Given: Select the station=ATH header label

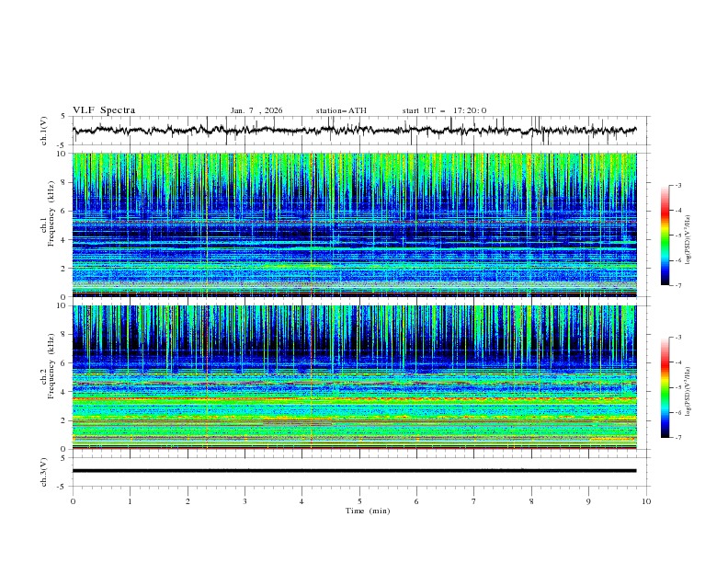Looking at the screenshot, I should click(341, 110).
